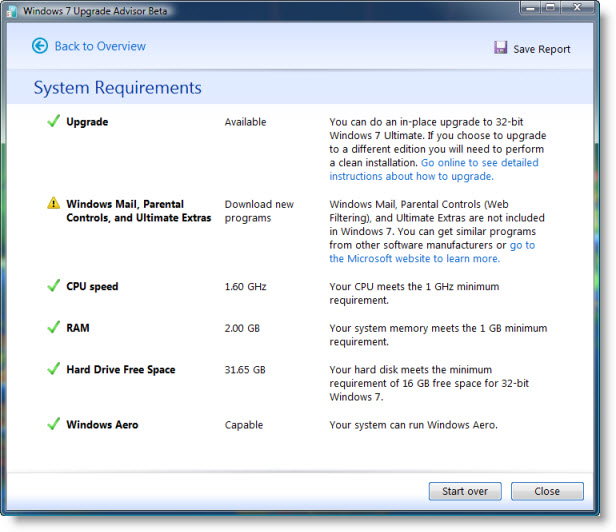Image resolution: width=616 pixels, height=532 pixels.
Task: Click the green checkmark next to Windows Aero
Action: (x=53, y=424)
